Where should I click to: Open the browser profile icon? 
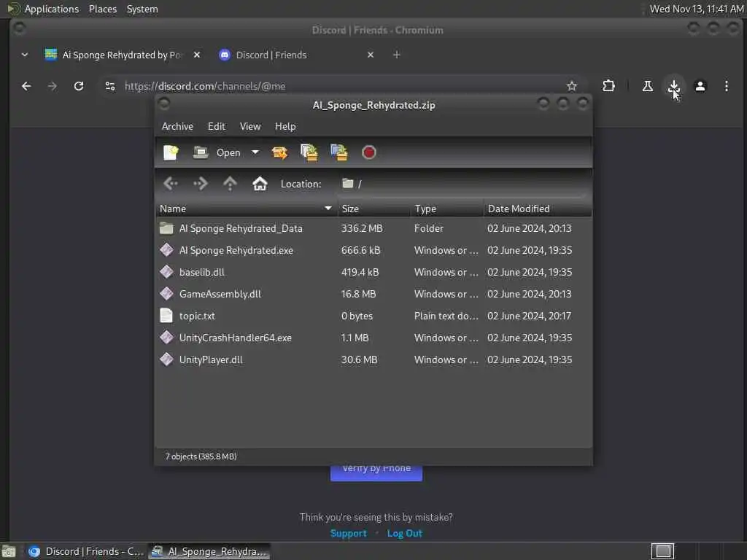[x=700, y=86]
